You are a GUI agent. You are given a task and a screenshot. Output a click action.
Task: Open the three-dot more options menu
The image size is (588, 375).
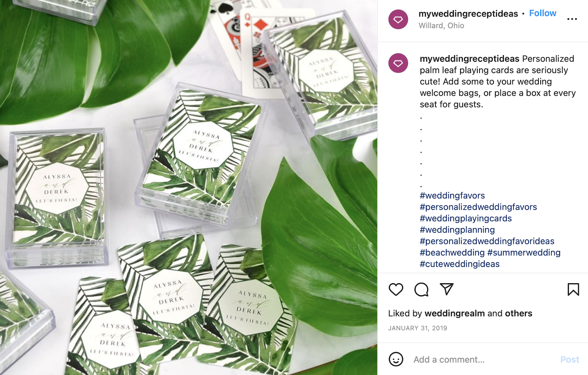(572, 19)
